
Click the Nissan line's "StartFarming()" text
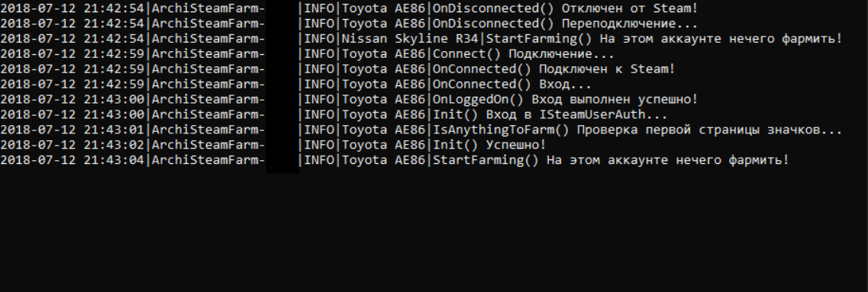[539, 40]
